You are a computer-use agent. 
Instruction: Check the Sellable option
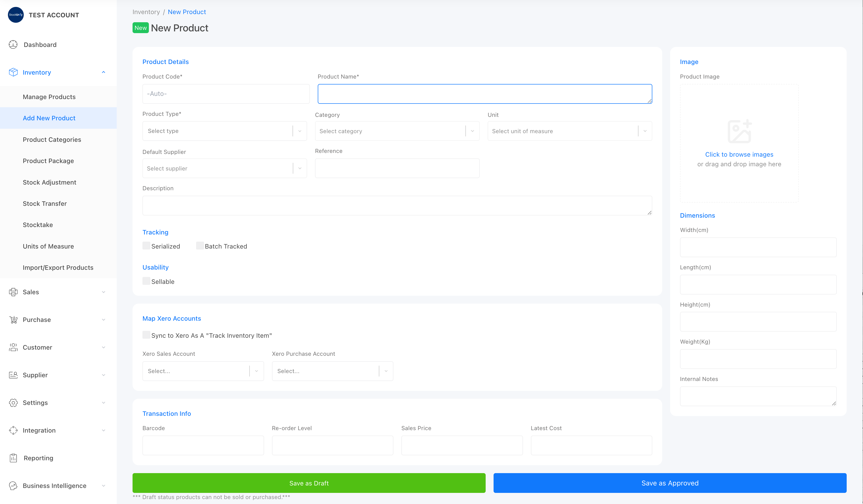point(146,281)
